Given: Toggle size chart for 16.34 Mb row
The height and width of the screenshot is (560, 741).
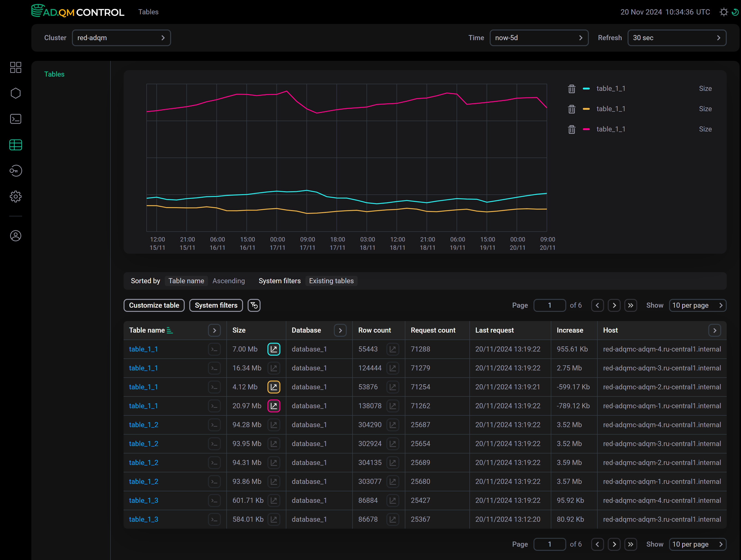Looking at the screenshot, I should tap(274, 368).
